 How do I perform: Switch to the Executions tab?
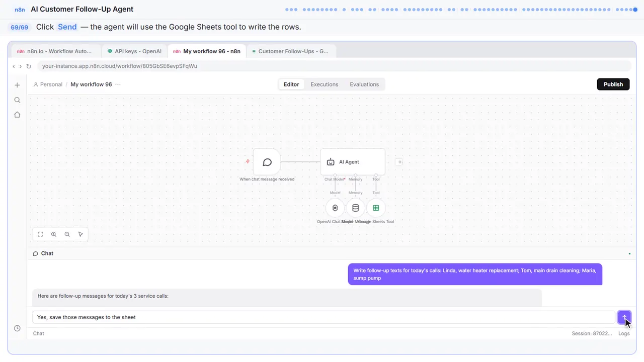[325, 84]
